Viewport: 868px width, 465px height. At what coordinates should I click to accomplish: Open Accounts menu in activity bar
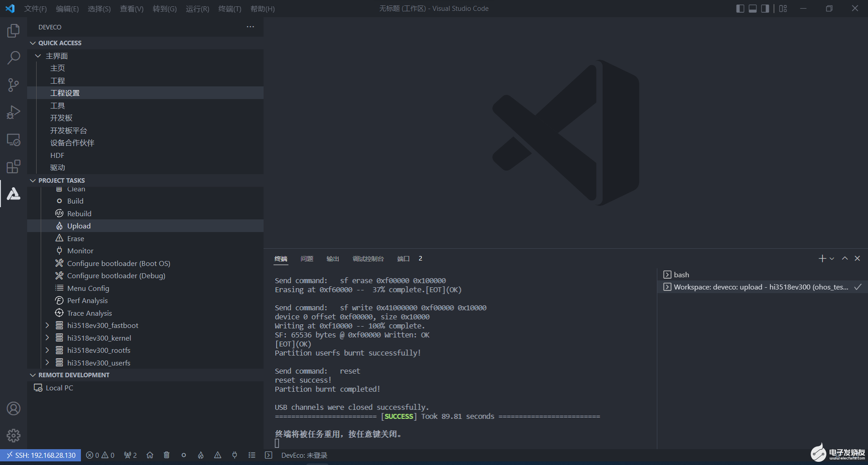(x=14, y=408)
